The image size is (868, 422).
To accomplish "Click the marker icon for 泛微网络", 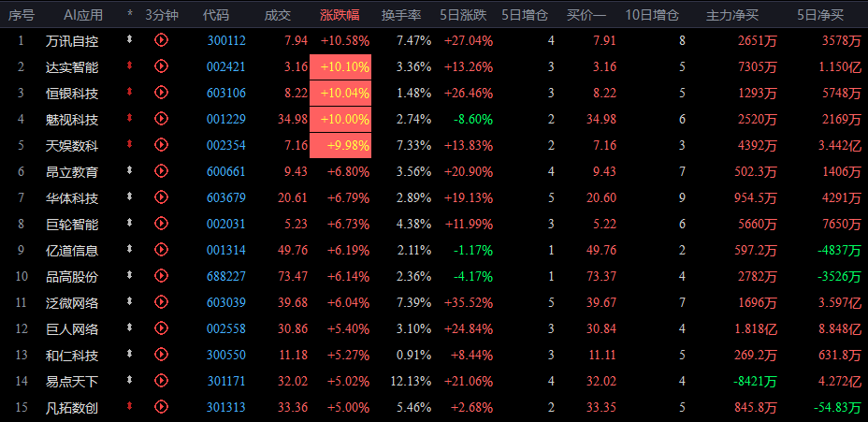I will click(x=129, y=300).
